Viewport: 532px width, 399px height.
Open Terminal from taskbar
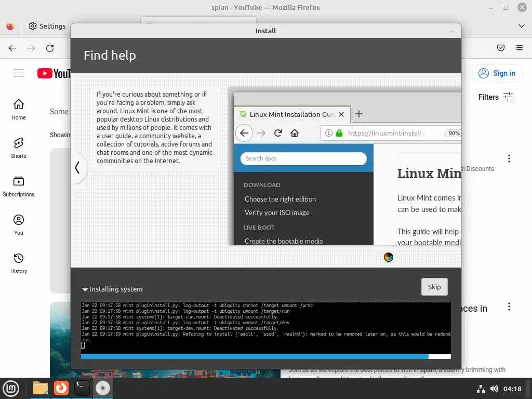(x=82, y=388)
